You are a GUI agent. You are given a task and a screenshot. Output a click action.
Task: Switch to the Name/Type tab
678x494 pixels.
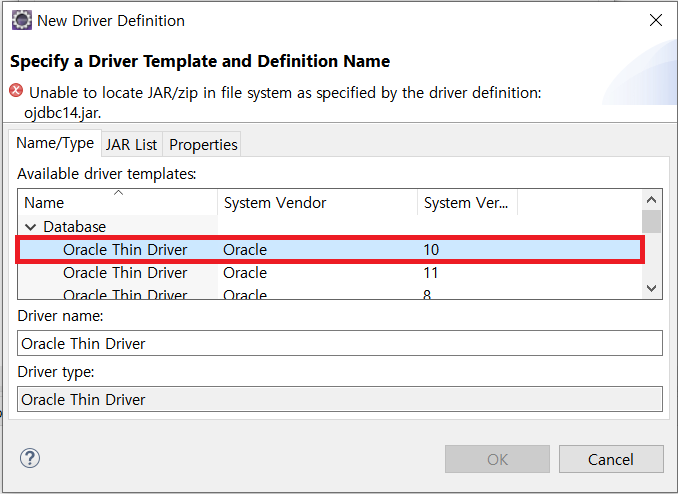click(x=55, y=143)
